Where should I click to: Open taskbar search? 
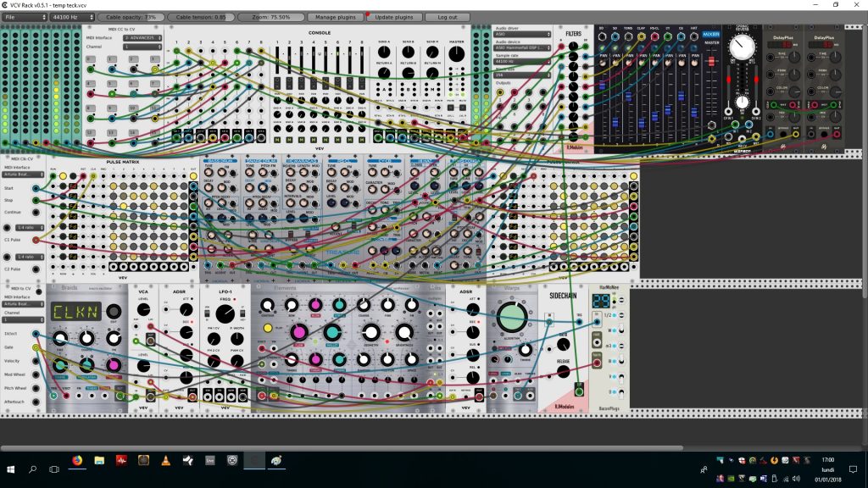32,469
